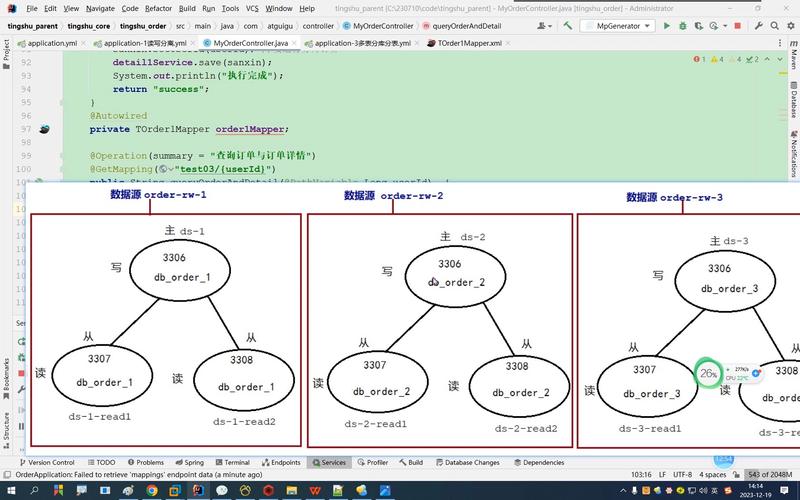Close the MyOrderController.java tab
This screenshot has width=800, height=500.
click(294, 43)
